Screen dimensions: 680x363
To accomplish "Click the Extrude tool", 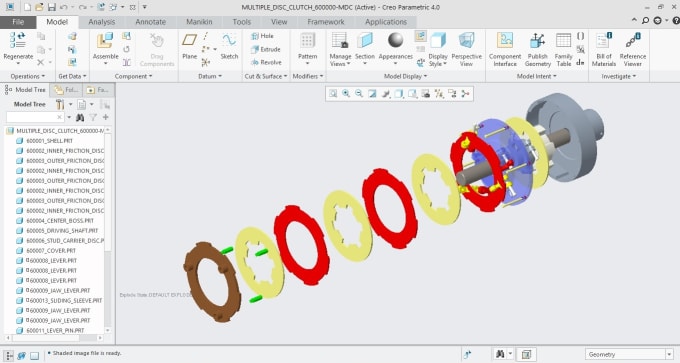I will pos(266,49).
